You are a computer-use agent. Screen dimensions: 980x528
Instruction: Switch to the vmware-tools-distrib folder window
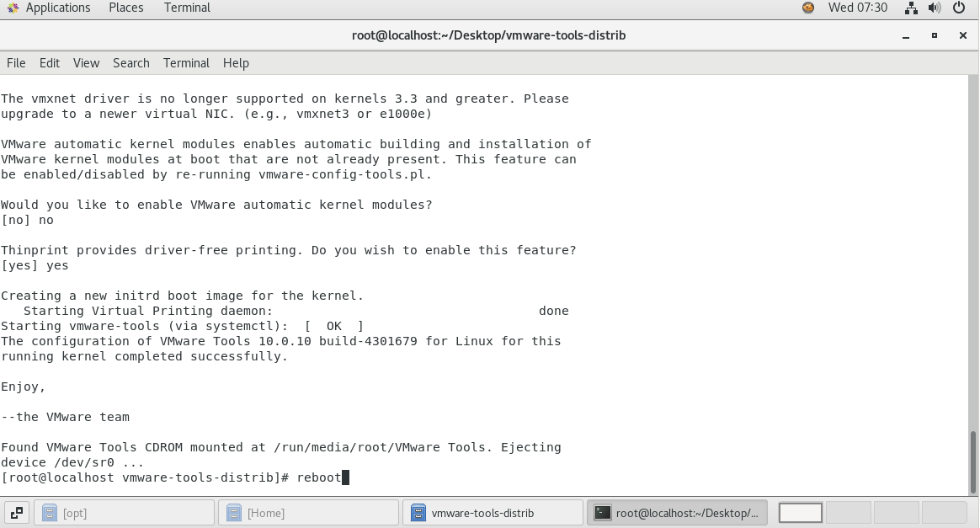(493, 513)
